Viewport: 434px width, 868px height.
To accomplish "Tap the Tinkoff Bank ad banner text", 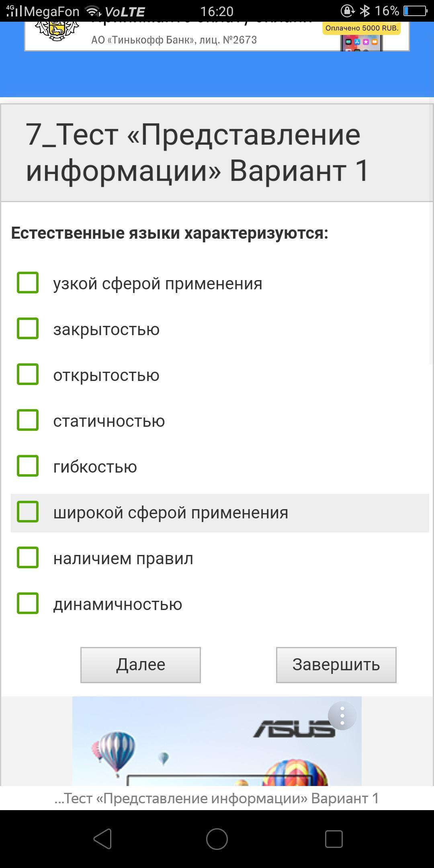I will [174, 40].
